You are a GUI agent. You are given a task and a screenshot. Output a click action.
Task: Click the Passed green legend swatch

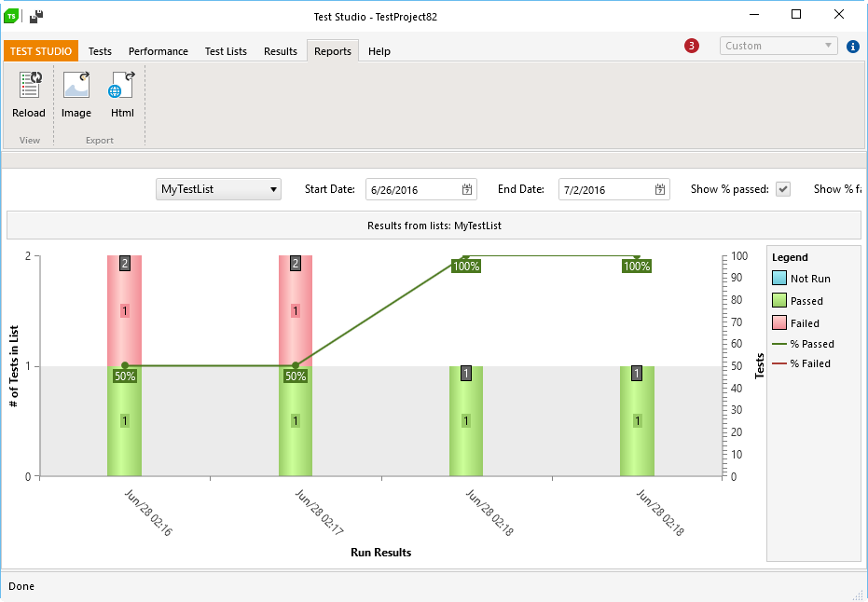[779, 300]
